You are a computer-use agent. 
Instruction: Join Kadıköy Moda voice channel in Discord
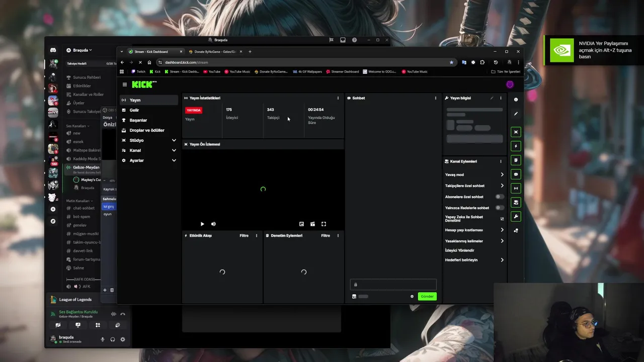pos(84,158)
